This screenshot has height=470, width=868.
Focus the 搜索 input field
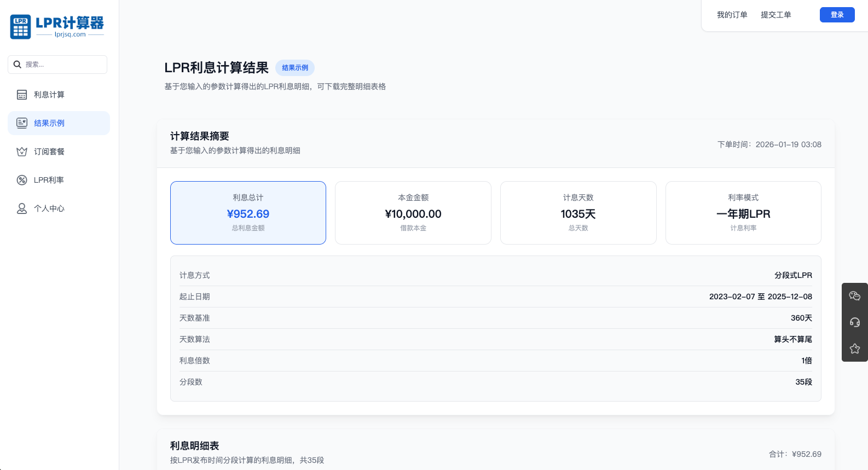(x=63, y=65)
